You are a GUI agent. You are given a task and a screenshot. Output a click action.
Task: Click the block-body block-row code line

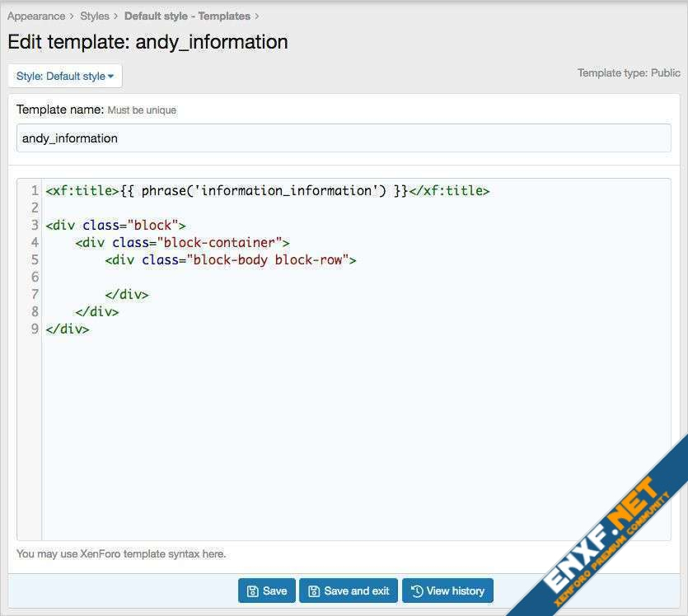tap(231, 260)
